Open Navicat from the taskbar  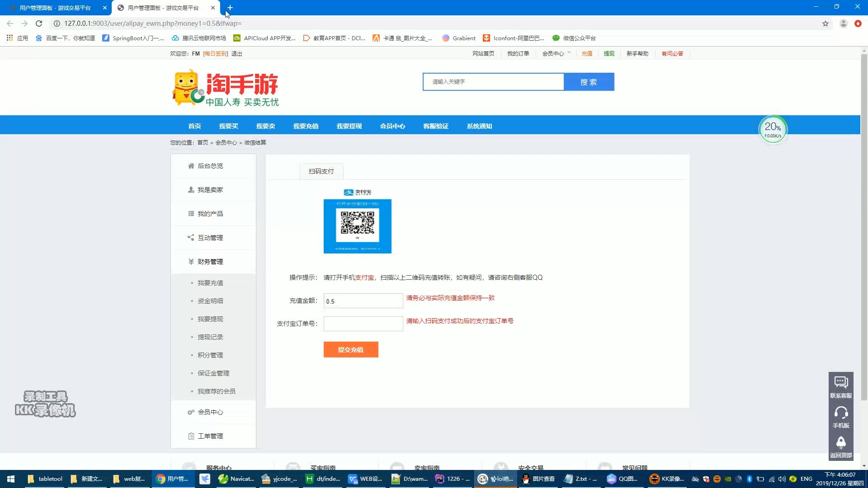[236, 479]
